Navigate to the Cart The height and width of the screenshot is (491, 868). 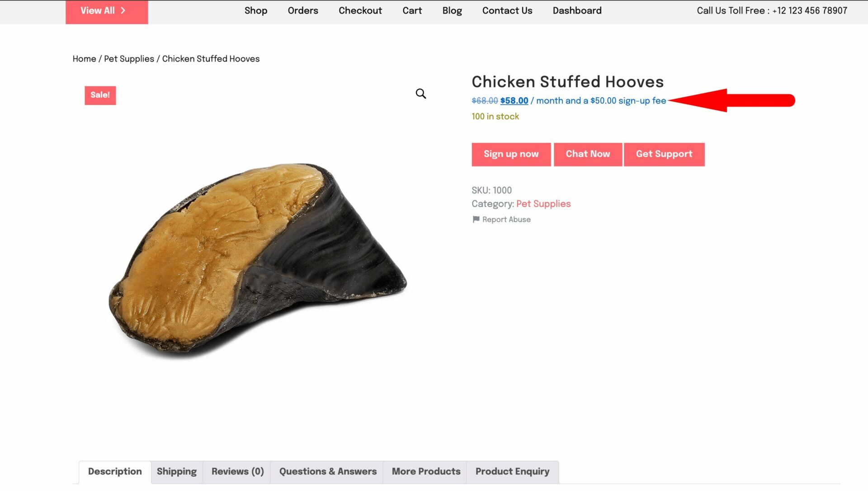(x=412, y=11)
